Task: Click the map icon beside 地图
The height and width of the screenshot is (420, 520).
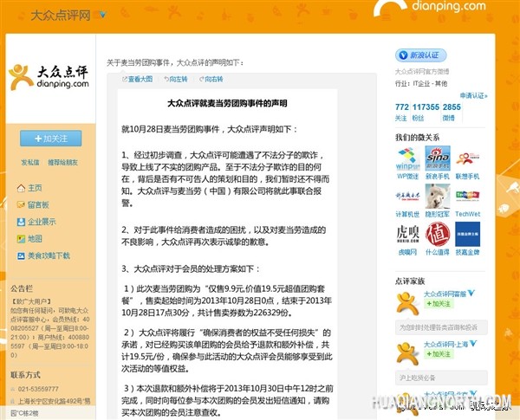Action: 21,239
